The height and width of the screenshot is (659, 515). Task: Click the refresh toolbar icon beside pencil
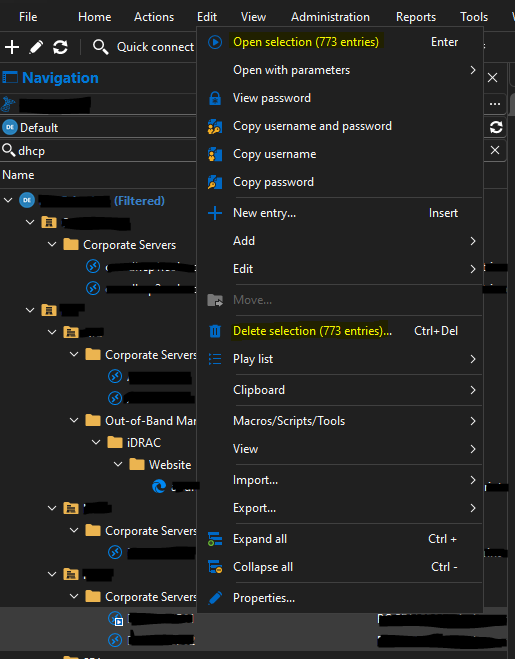(61, 47)
